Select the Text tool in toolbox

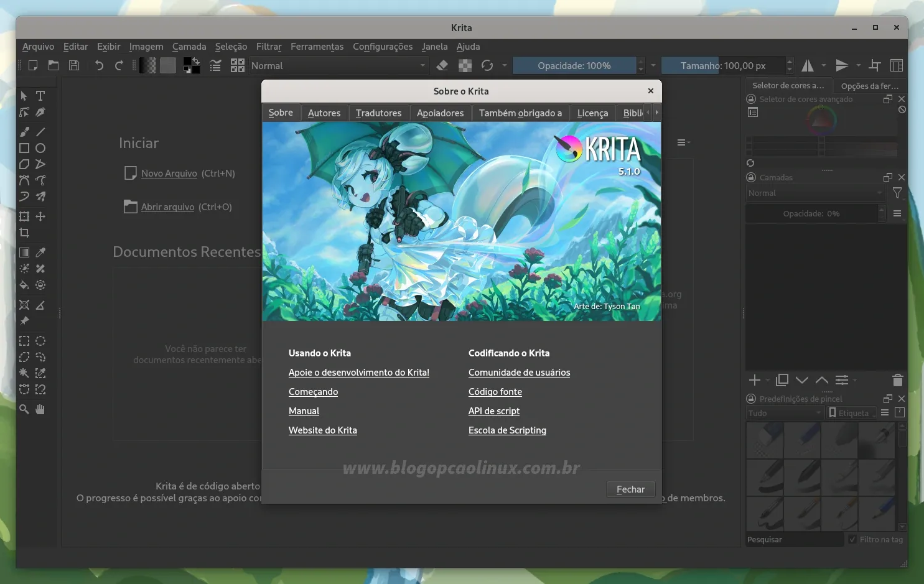click(x=40, y=96)
